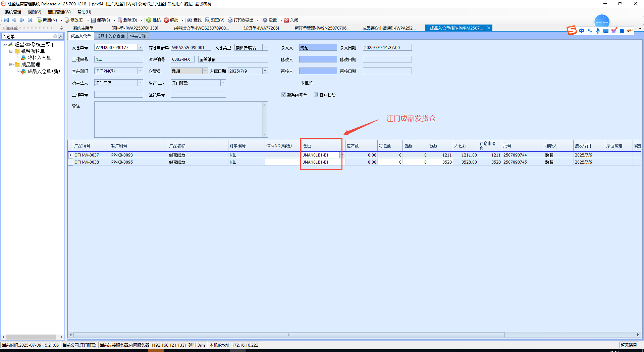
Task: Open dropdown arrow next to 新增(N)
Action: [61, 20]
